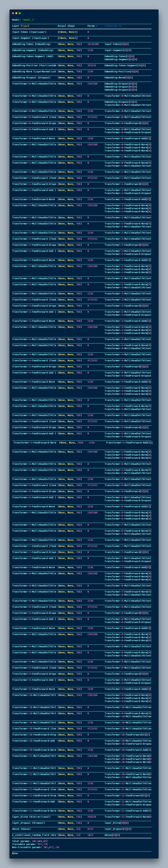Select 'dense (Dense)' layer name
The width and height of the screenshot is (168, 868).
coord(21,829)
